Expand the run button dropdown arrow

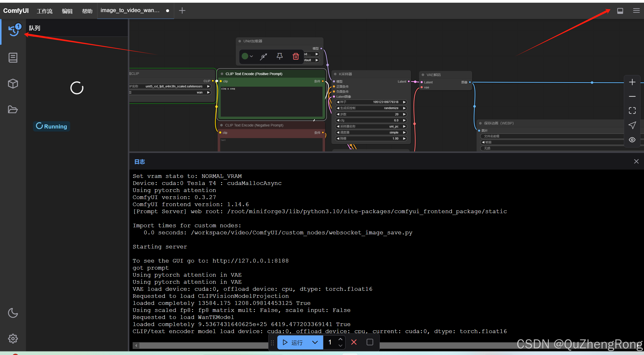tap(315, 342)
